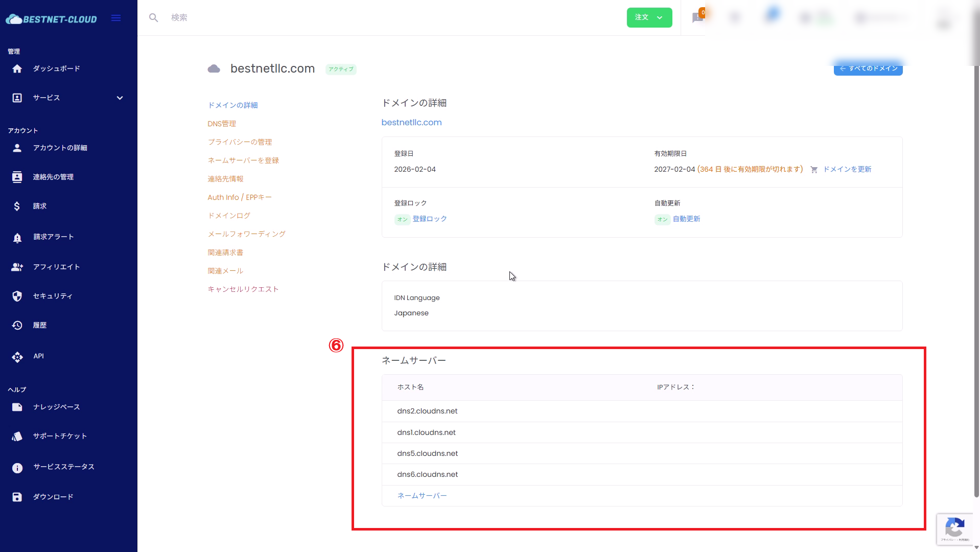Open notifications chat icon in header
This screenshot has height=552, width=980.
[697, 18]
